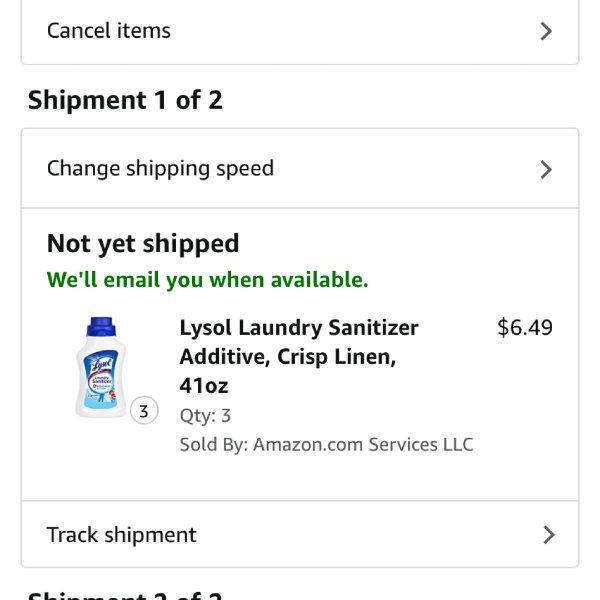Click the Sold By Amazon.com Services LLC text
This screenshot has width=600, height=600.
(x=326, y=445)
